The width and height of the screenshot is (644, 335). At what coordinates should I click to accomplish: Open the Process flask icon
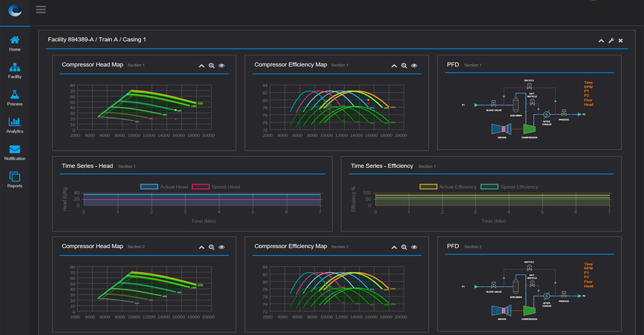point(14,98)
